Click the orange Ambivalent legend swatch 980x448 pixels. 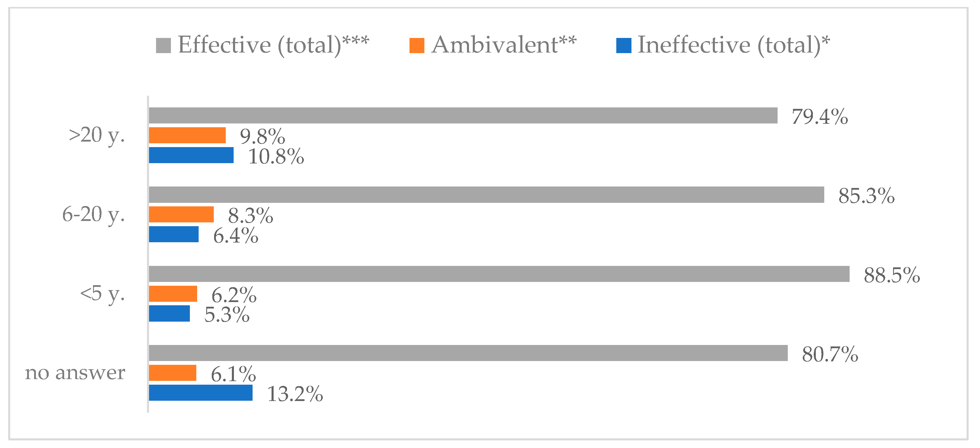(x=416, y=45)
